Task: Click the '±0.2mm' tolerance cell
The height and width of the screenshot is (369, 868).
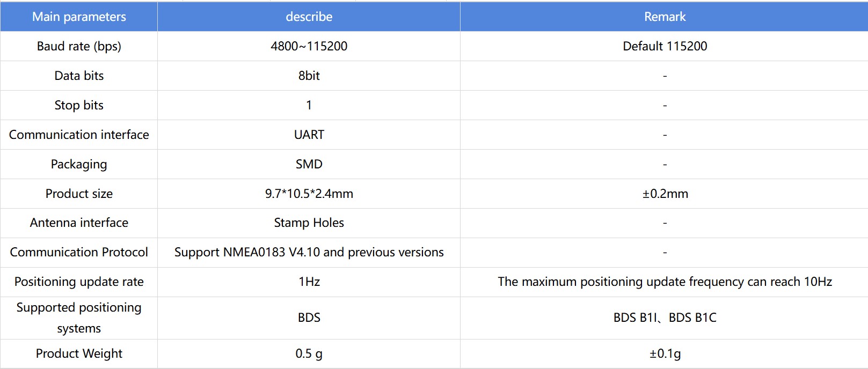Action: tap(665, 194)
